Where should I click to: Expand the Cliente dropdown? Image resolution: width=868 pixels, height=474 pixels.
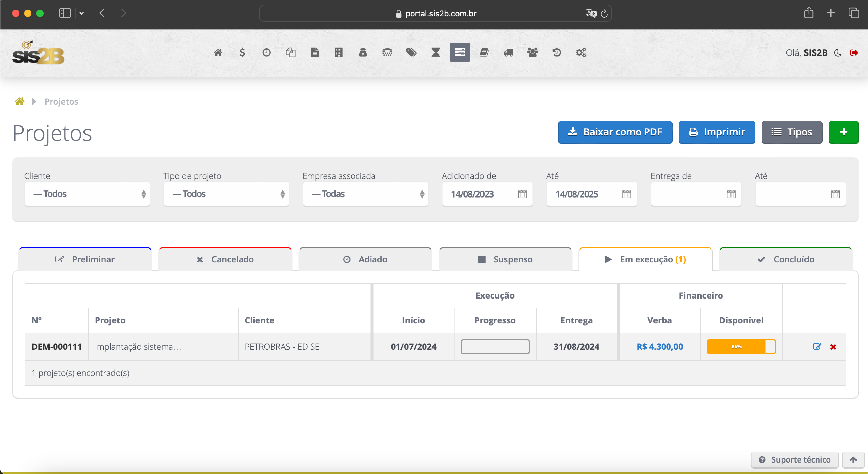pos(87,194)
